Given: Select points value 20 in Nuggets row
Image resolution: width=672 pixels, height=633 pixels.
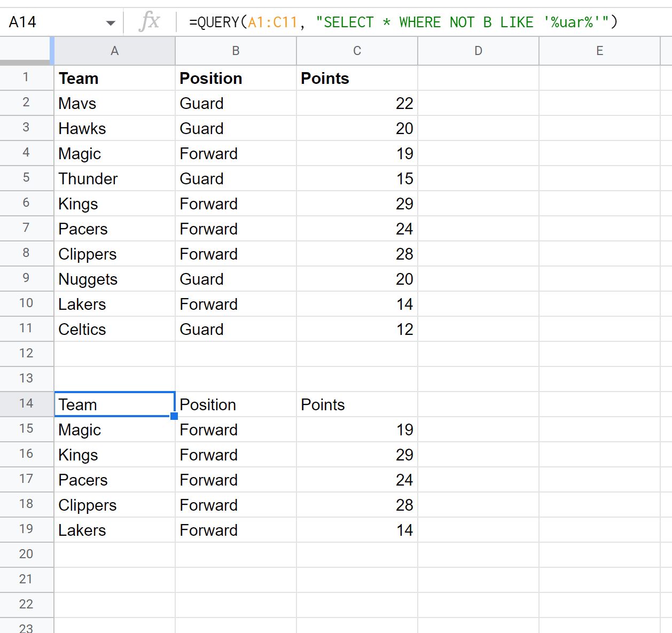Looking at the screenshot, I should pos(357,279).
